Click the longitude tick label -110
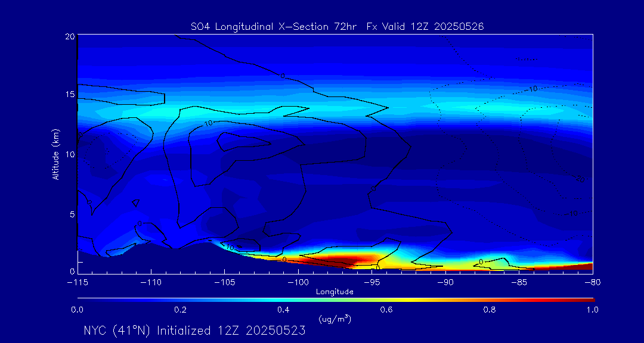 (151, 282)
